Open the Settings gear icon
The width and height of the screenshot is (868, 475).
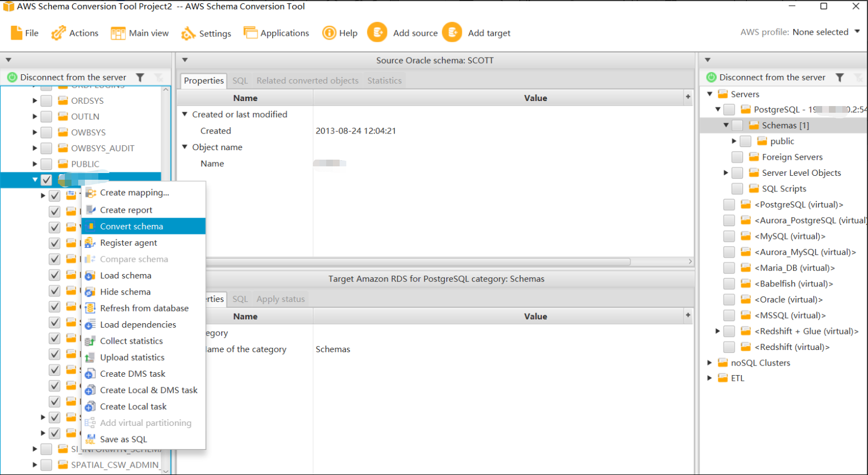coord(188,33)
